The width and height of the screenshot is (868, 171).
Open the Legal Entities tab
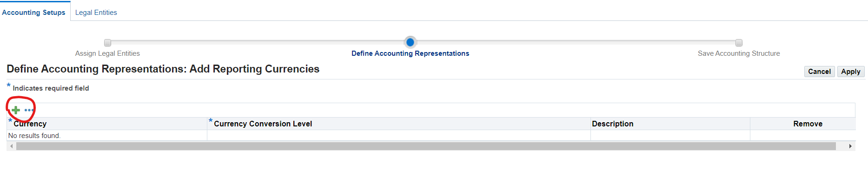(x=96, y=13)
